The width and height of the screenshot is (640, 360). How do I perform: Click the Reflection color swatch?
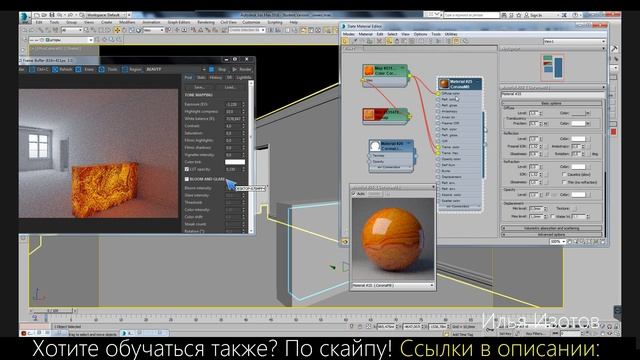578,139
